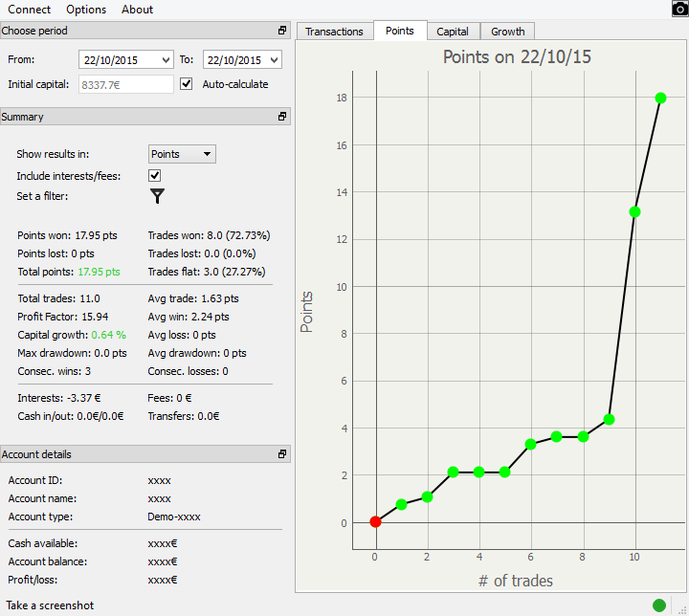
Task: Open the From date dropdown
Action: point(166,59)
